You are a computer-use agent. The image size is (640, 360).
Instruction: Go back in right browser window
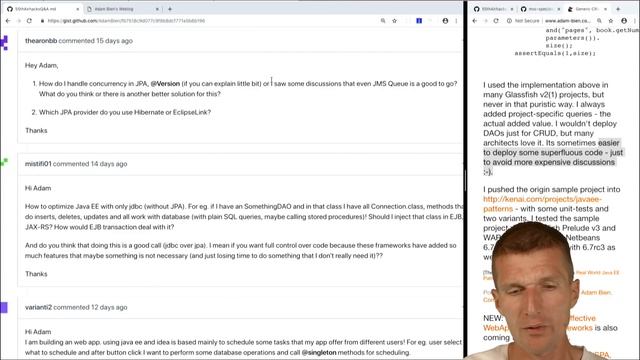point(475,21)
